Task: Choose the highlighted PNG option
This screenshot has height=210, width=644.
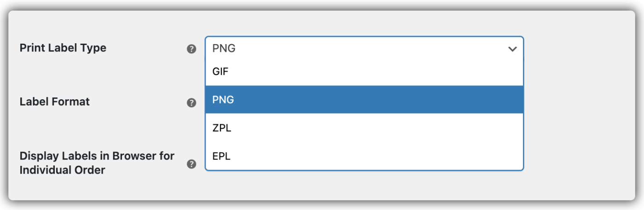Action: (364, 100)
